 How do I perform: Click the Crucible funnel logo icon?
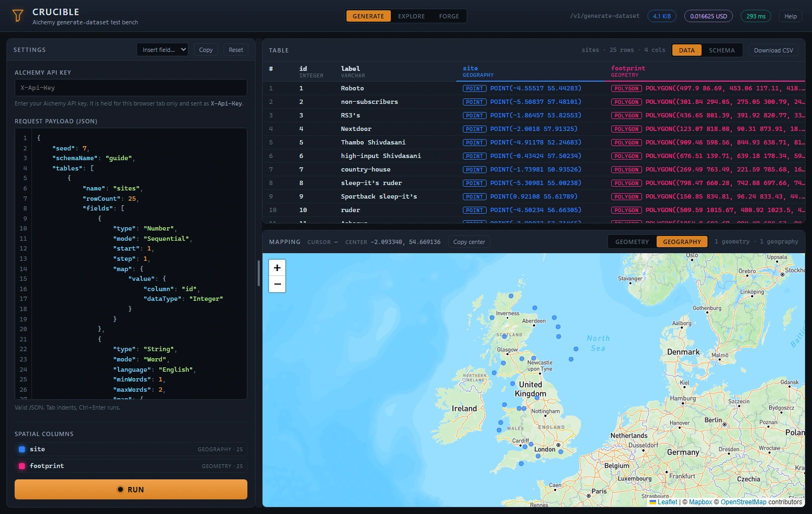(18, 16)
